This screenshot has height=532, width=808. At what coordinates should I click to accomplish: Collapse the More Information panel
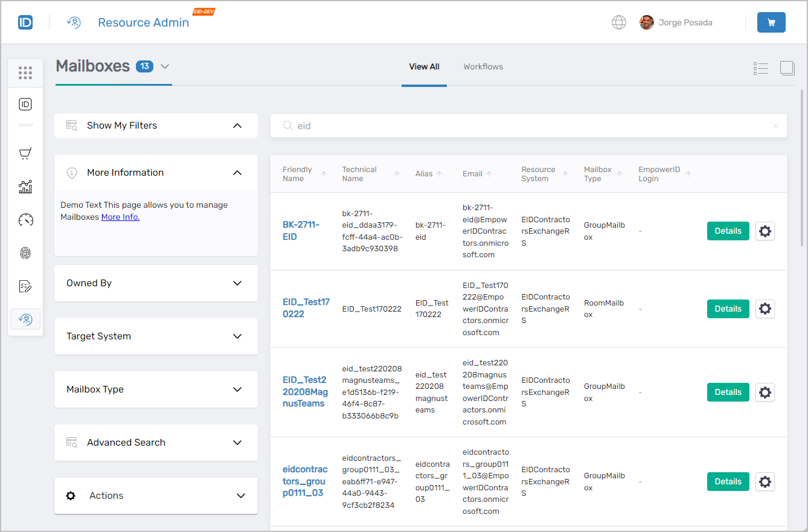[237, 172]
